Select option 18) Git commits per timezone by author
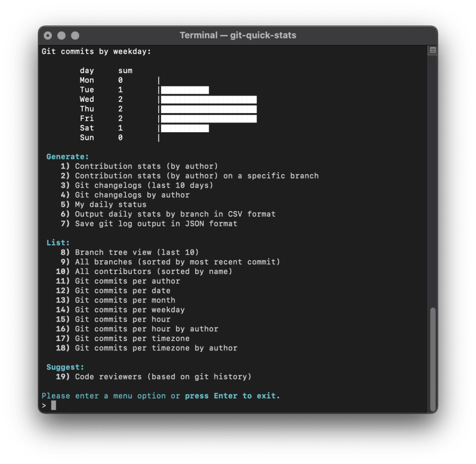476x464 pixels. (147, 348)
